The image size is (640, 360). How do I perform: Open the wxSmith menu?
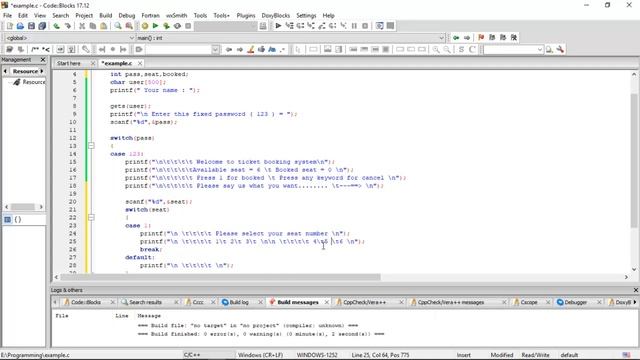pyautogui.click(x=176, y=16)
